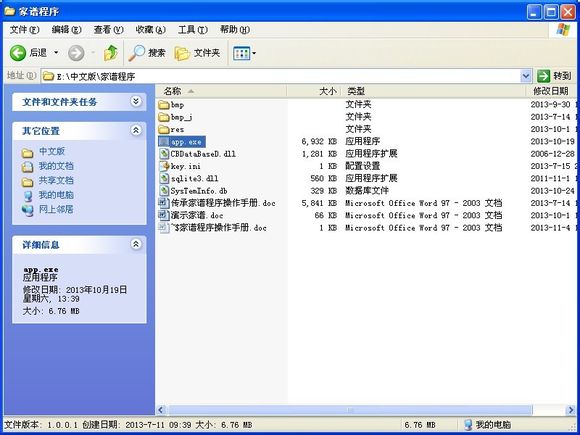Select the SysTemInfo.db database file
This screenshot has height=435, width=580.
tap(193, 191)
